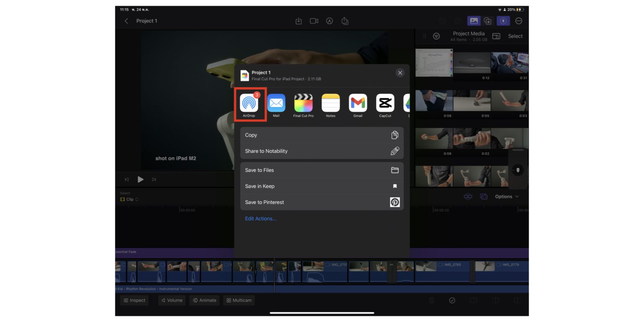Viewport: 644px width, 322px height.
Task: Toggle the voiceover microphone tool
Action: click(x=503, y=21)
